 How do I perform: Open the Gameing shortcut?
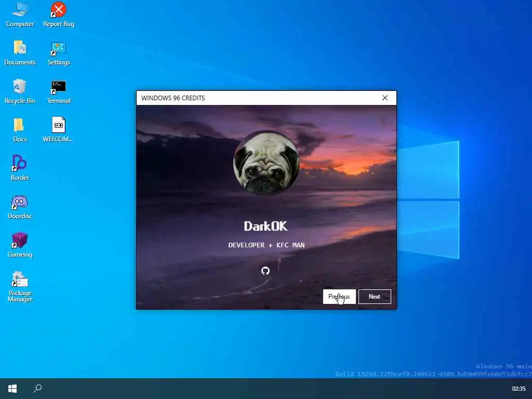tap(20, 245)
